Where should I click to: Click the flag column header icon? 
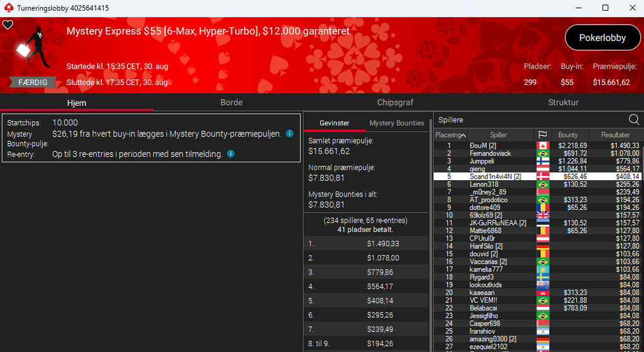coord(542,135)
